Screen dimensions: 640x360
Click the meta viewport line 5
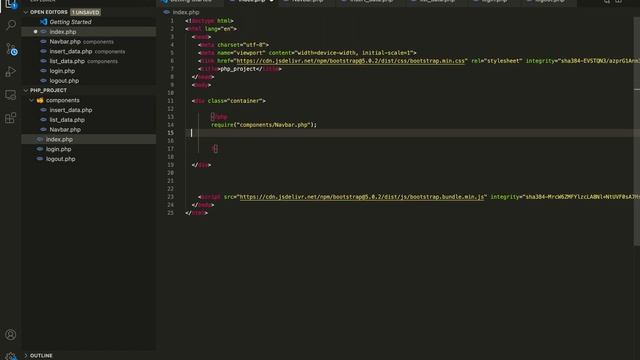tap(307, 53)
